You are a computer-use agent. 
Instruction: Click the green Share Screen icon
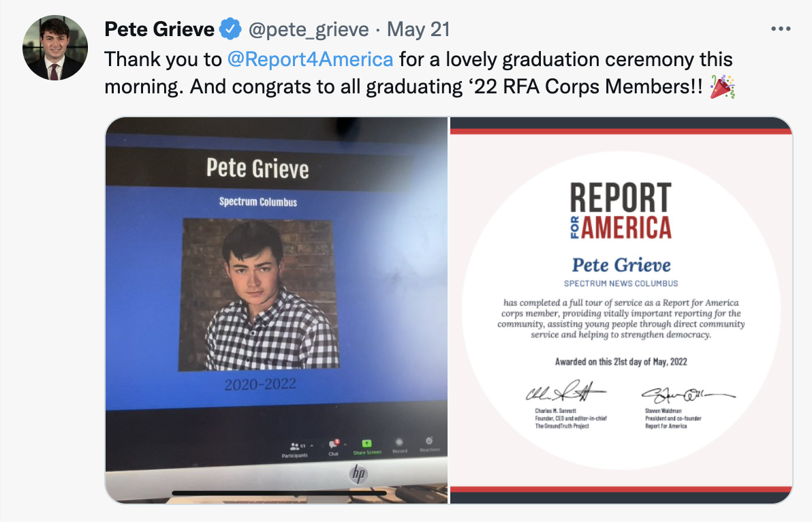click(366, 443)
